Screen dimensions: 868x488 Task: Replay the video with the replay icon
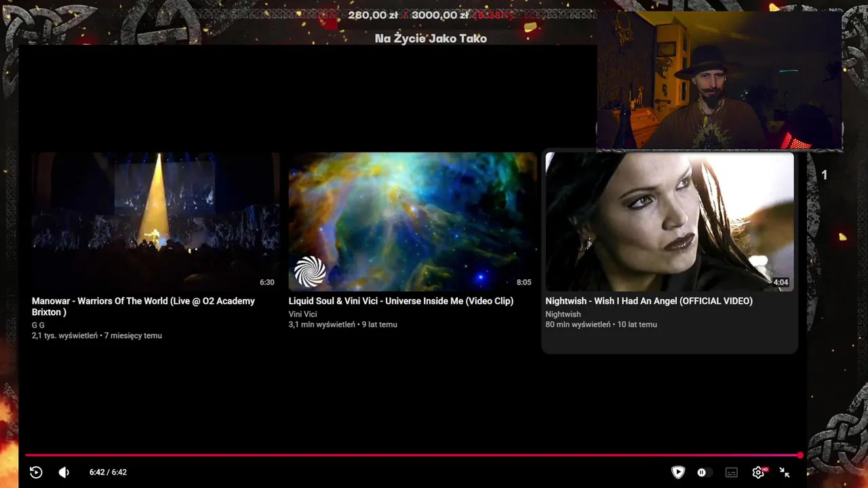(x=36, y=472)
